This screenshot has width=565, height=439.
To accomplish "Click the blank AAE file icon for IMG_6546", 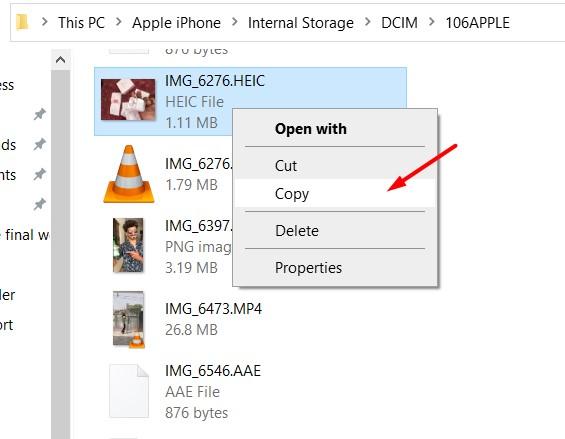I will 129,391.
